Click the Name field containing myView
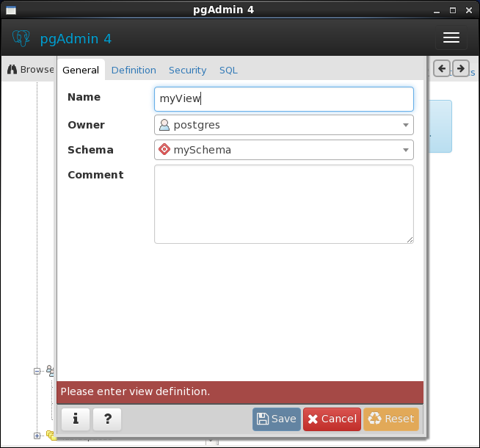 284,99
